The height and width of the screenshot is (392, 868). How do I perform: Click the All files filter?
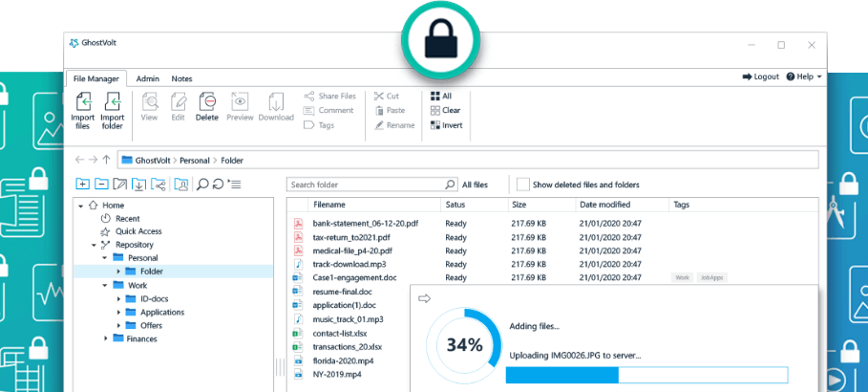point(475,185)
